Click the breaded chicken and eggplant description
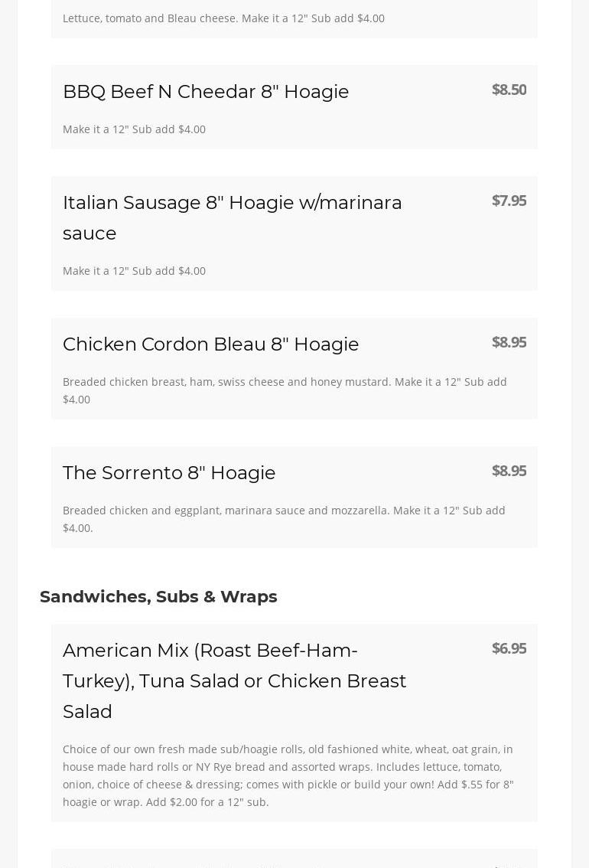589x868 pixels. tap(284, 511)
